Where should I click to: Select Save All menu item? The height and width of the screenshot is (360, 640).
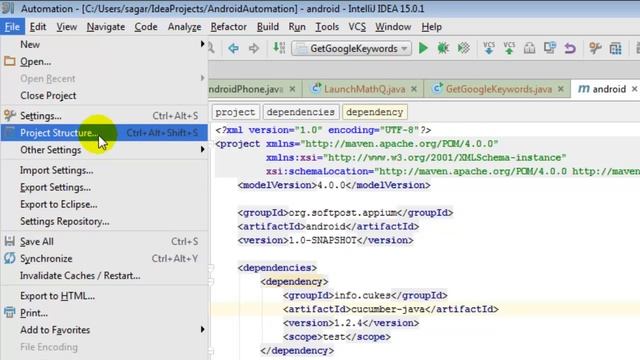[x=104, y=242]
